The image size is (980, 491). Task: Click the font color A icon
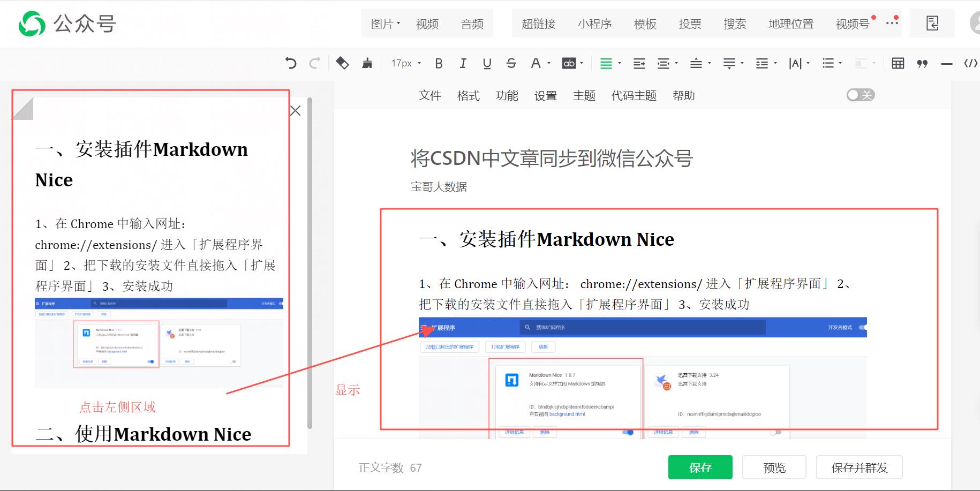[x=535, y=63]
